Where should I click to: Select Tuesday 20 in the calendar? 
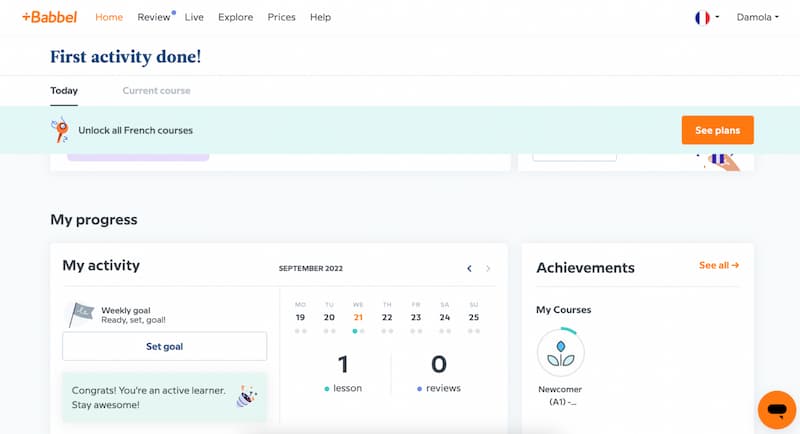[x=329, y=317]
